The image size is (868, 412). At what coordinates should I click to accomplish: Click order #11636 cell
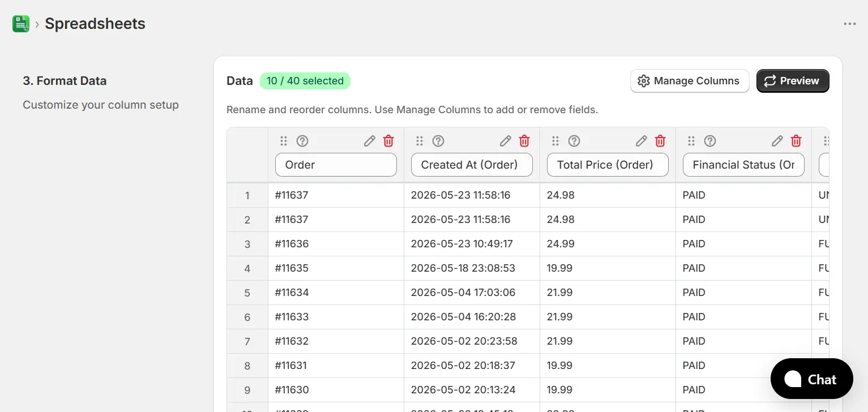pos(336,244)
